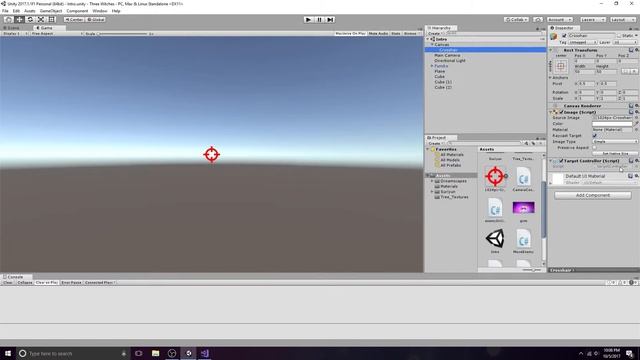640x360 pixels.
Task: Open the Account dropdown
Action: coord(560,19)
